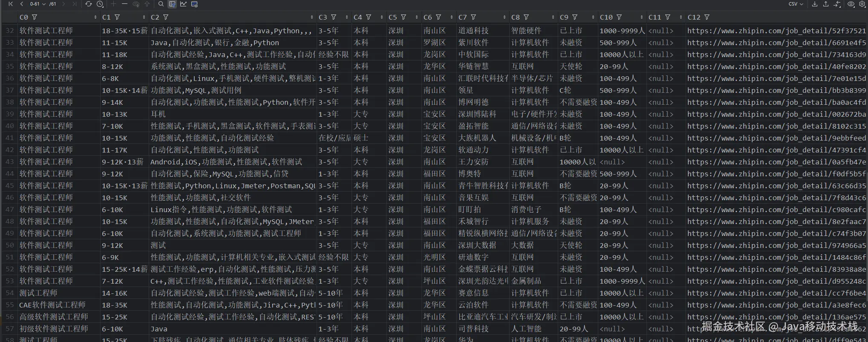Open sort arrows on column C10
868x342 pixels.
(x=641, y=17)
